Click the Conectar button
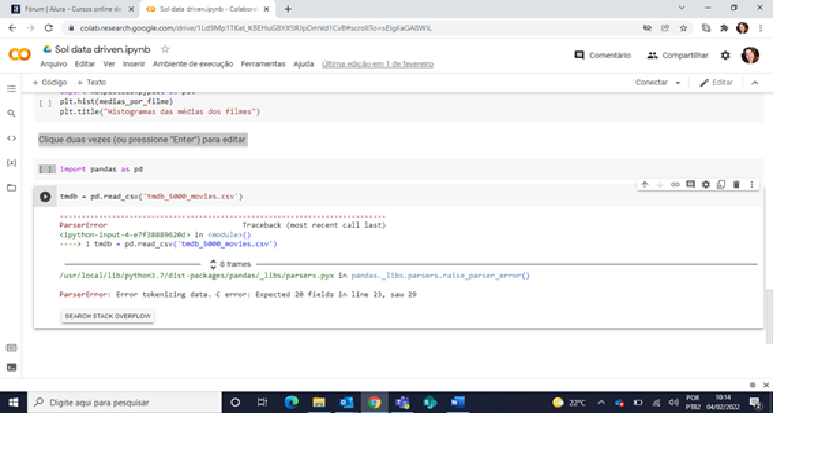The width and height of the screenshot is (819, 460). pyautogui.click(x=651, y=82)
